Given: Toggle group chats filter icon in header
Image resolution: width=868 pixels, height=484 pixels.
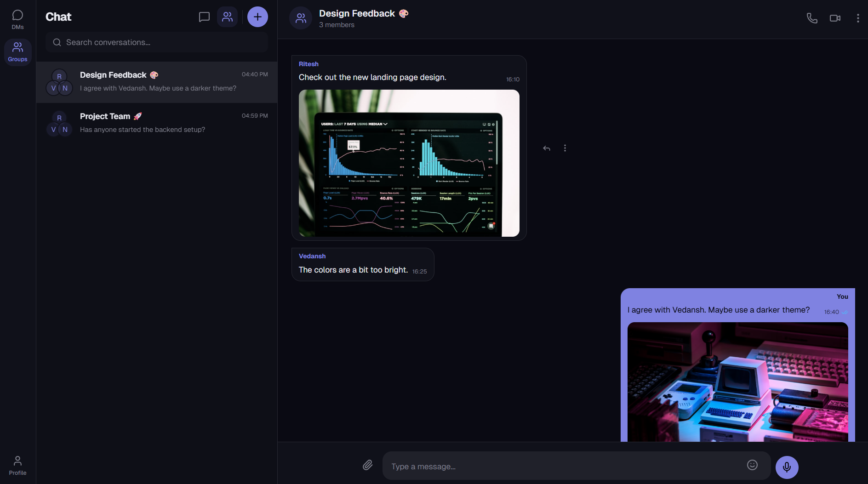Looking at the screenshot, I should (227, 17).
